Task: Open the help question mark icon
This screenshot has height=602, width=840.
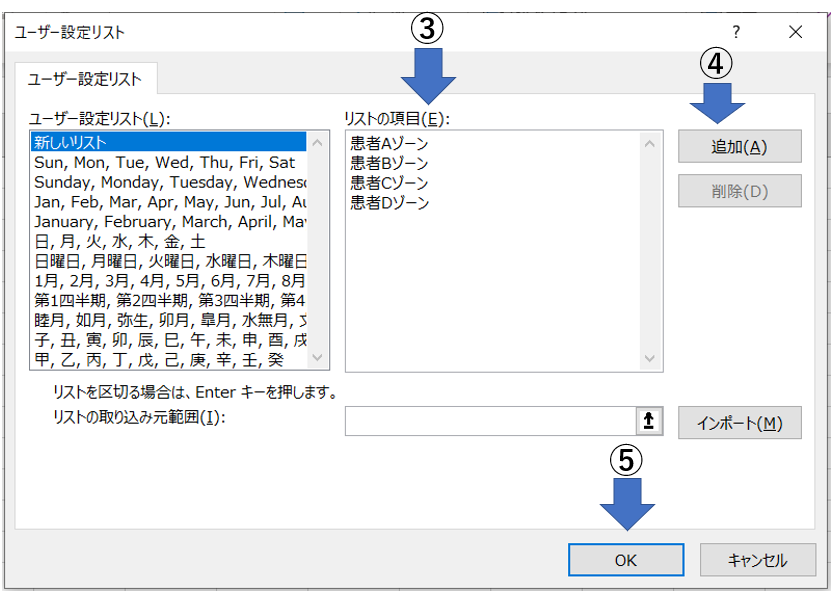Action: [x=736, y=32]
